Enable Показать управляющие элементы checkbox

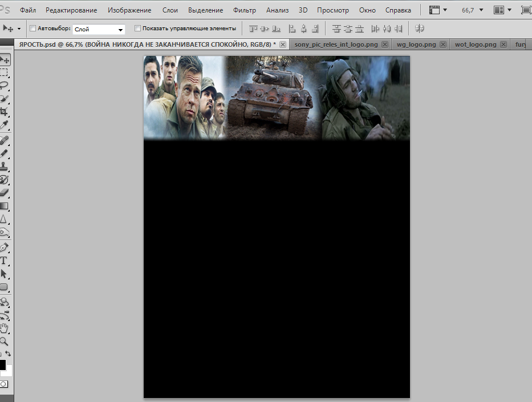point(137,29)
